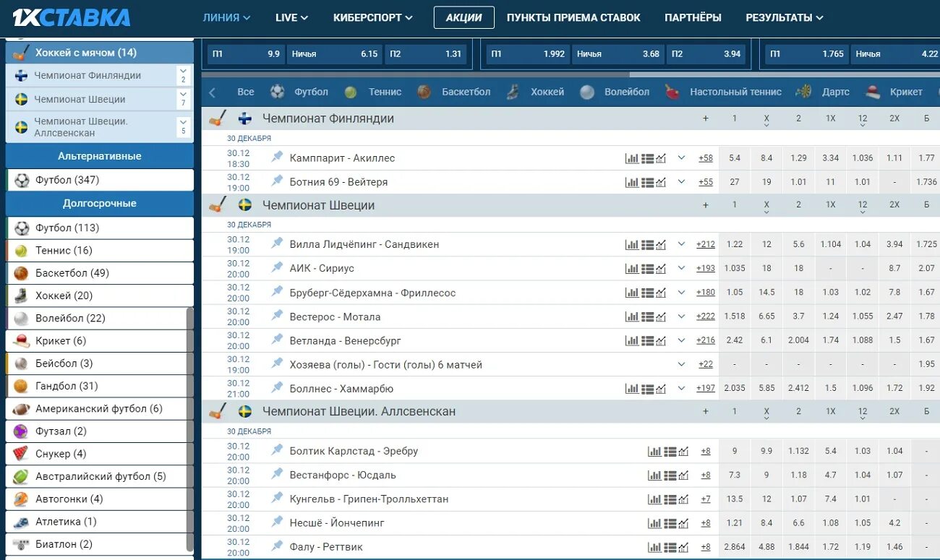
Task: Open the РЕЗУЛЬТАТЫ dropdown menu
Action: (785, 17)
